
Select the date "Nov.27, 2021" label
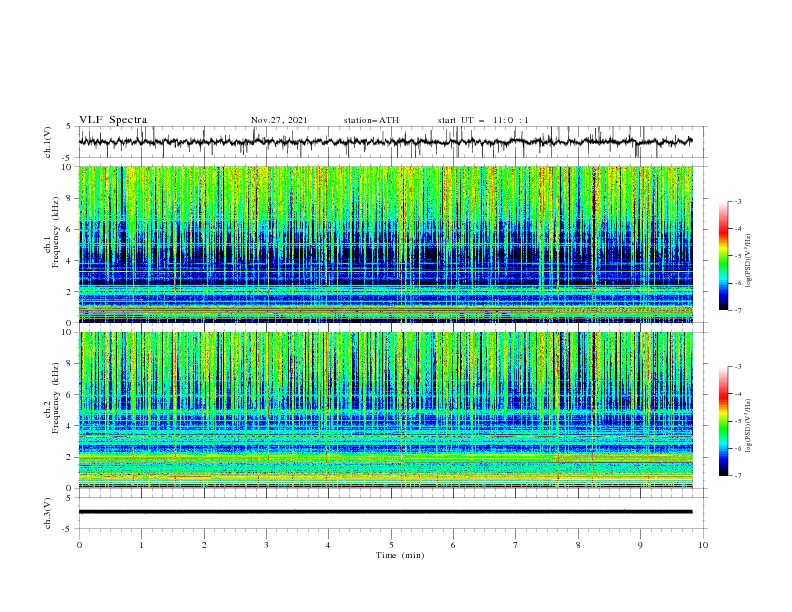point(279,120)
